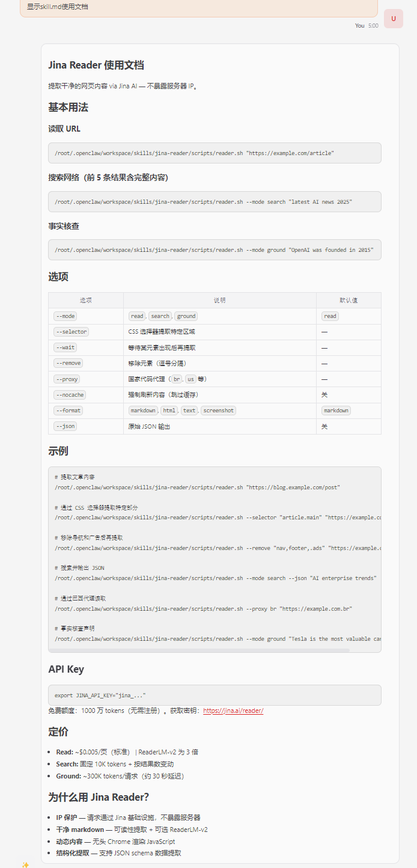This screenshot has width=417, height=868.
Task: Click the '--mode search' latest AI news code block
Action: click(215, 202)
